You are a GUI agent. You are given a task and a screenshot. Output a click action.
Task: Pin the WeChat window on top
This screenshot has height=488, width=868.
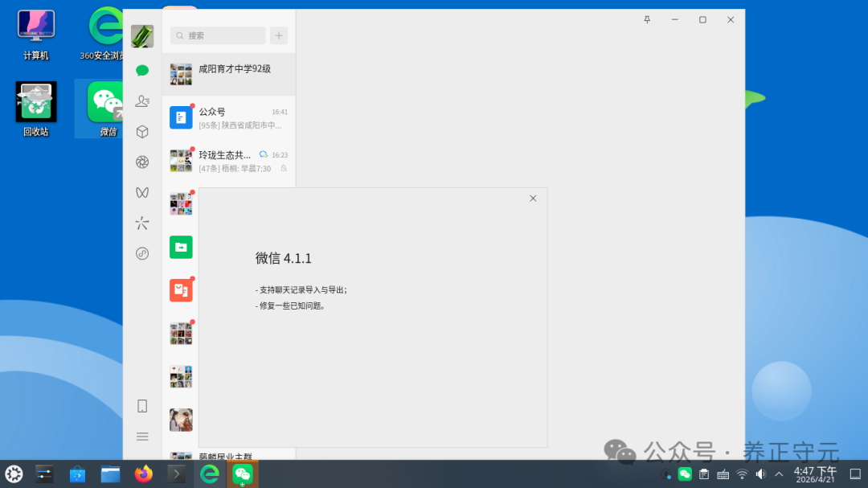coord(647,19)
